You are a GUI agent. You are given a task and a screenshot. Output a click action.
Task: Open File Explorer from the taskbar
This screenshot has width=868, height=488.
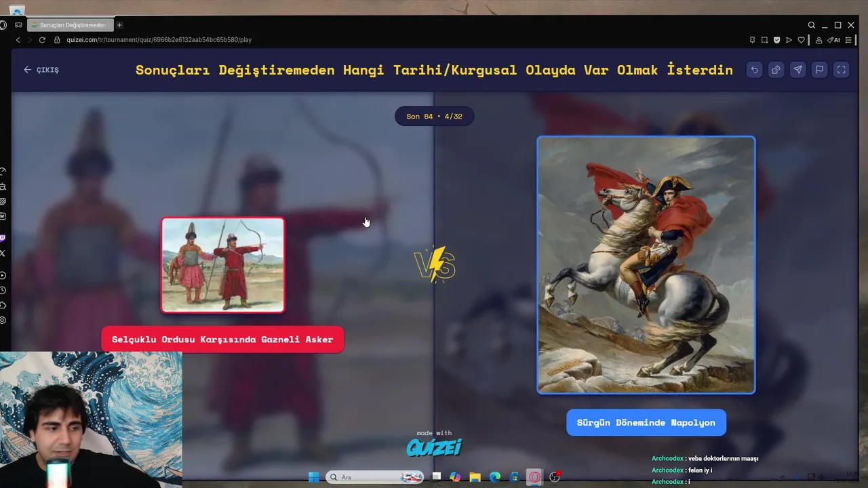pos(475,477)
